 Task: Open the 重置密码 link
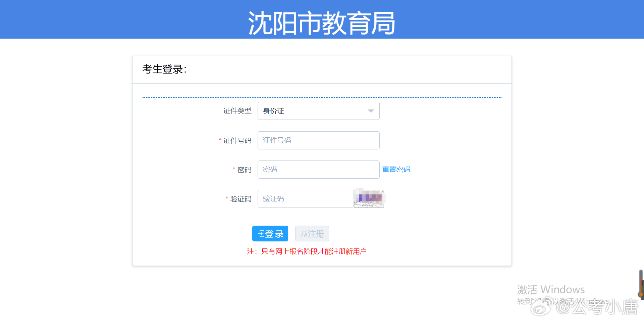tap(396, 170)
